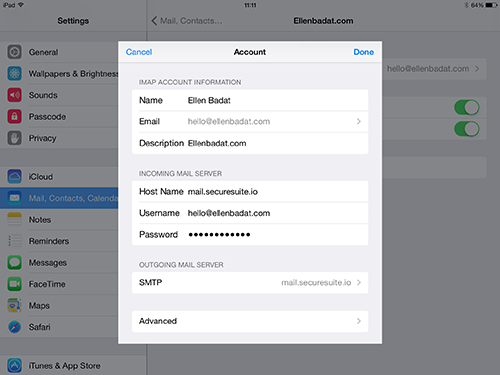Viewport: 500px width, 375px height.
Task: Open Email row chevron in Account dialog
Action: (x=359, y=121)
